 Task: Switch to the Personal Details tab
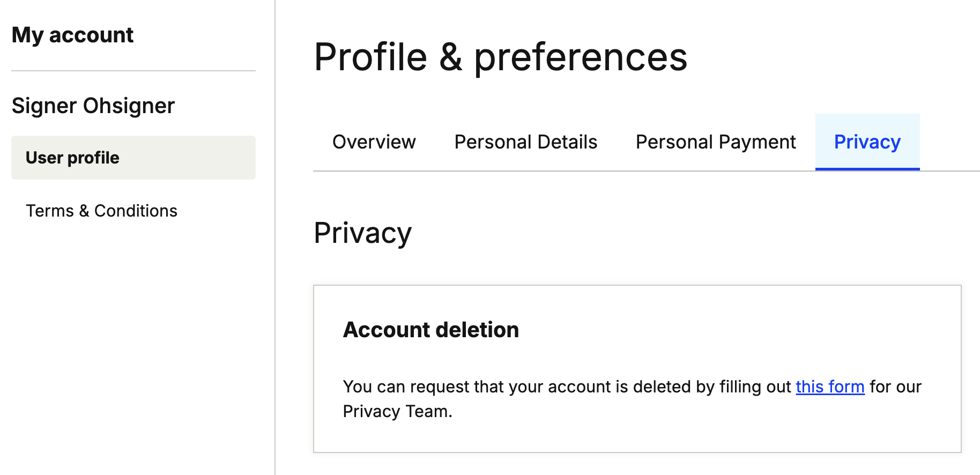[x=525, y=142]
